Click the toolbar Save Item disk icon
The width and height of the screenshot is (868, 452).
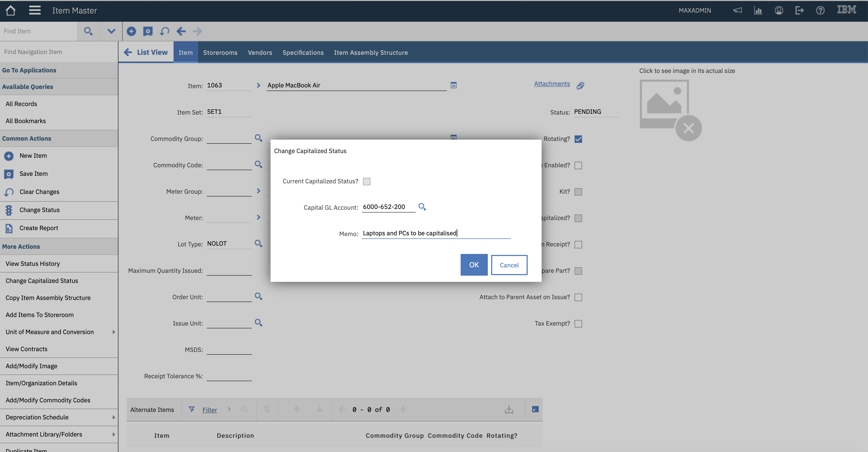coord(148,31)
